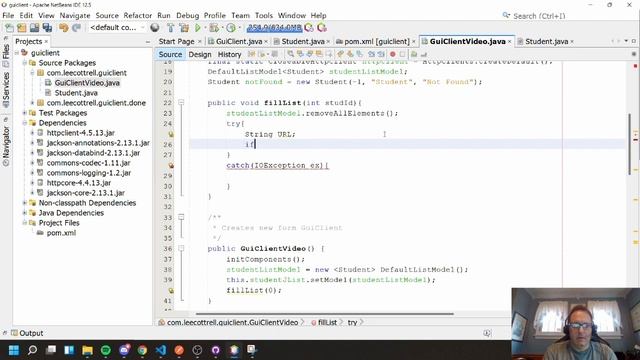Image resolution: width=640 pixels, height=360 pixels.
Task: Click the Windows Start button
Action: [14, 350]
